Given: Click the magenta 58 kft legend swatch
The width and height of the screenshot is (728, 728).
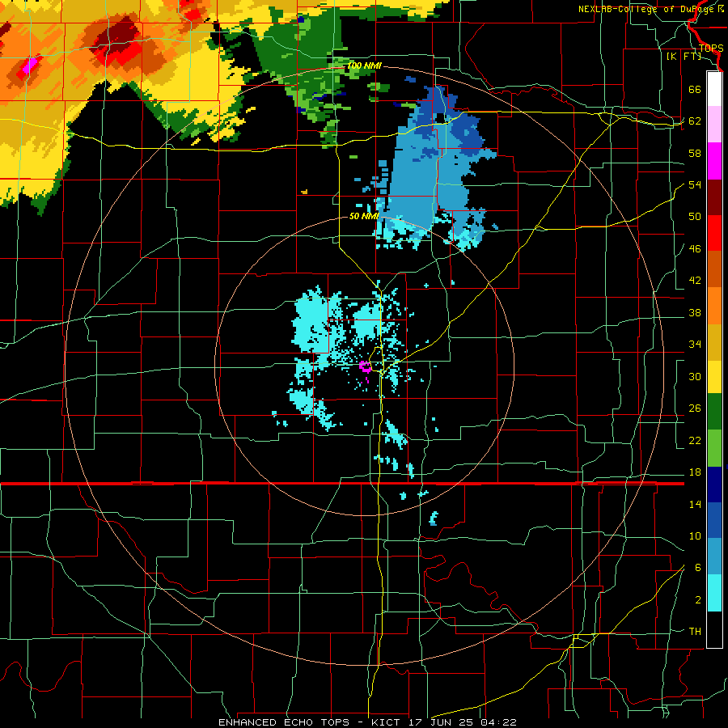Looking at the screenshot, I should click(714, 161).
